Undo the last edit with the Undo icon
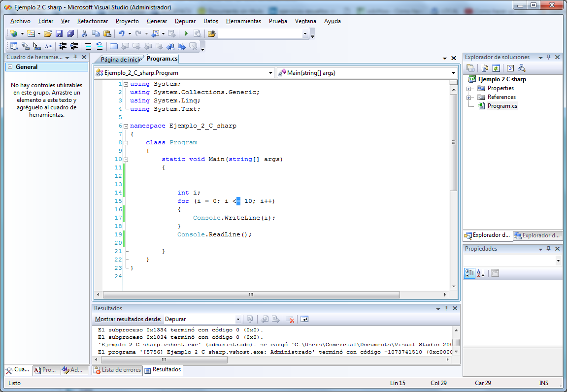The height and width of the screenshot is (392, 567). 122,33
